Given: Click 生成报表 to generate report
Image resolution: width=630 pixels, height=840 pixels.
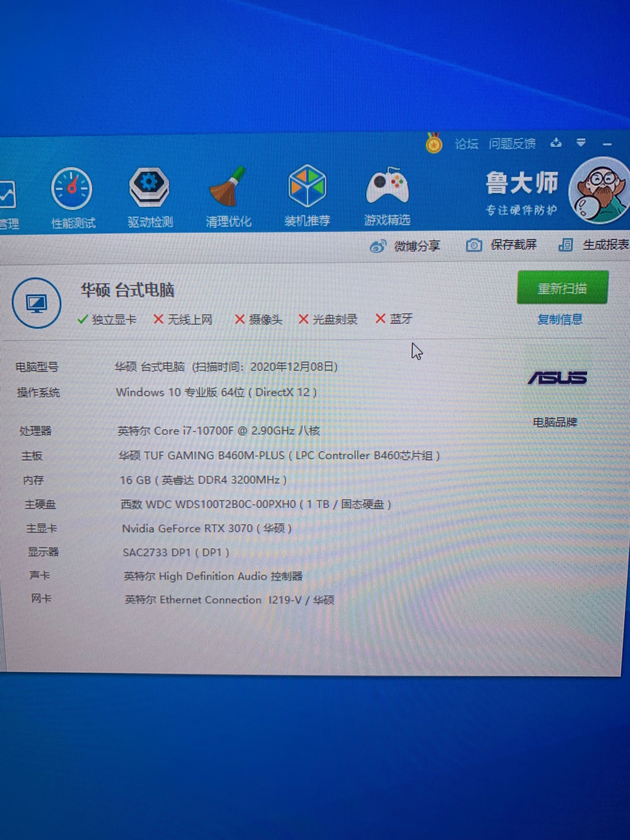Looking at the screenshot, I should tap(606, 245).
